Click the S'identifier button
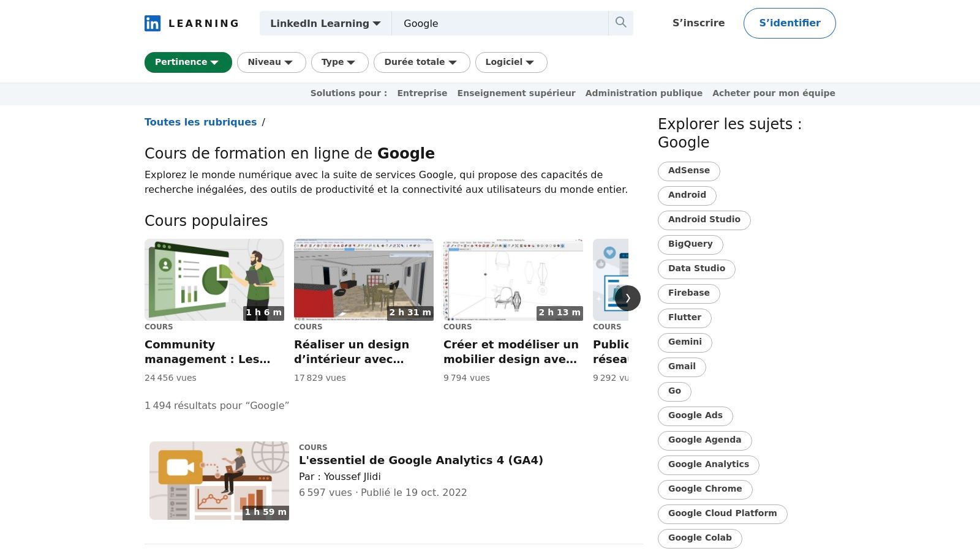Image resolution: width=980 pixels, height=551 pixels. click(x=790, y=23)
